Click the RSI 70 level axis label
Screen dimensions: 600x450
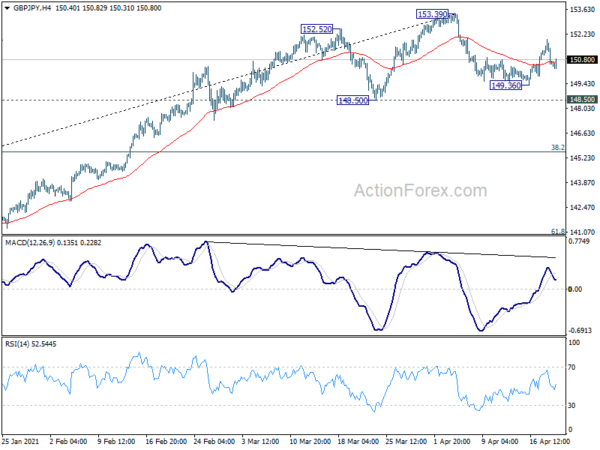pyautogui.click(x=572, y=367)
